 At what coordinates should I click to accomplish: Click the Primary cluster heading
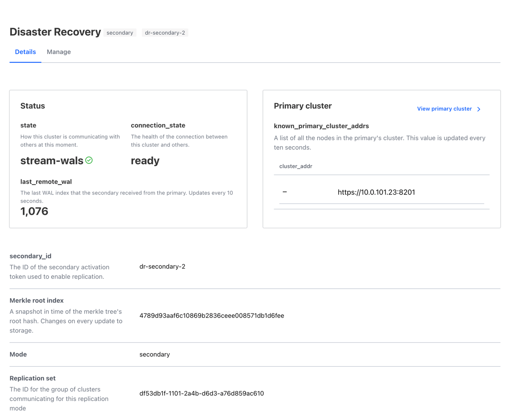[x=303, y=106]
